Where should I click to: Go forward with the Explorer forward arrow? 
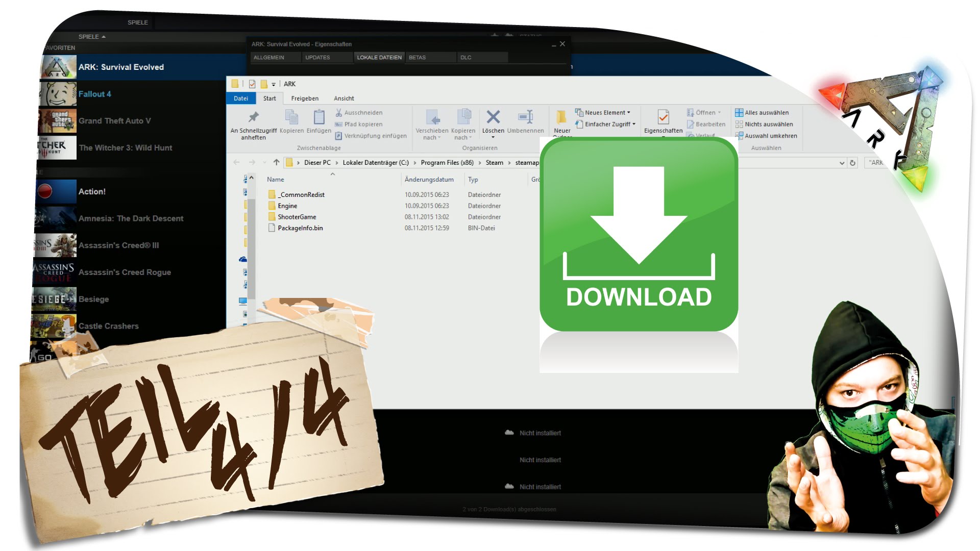(252, 163)
